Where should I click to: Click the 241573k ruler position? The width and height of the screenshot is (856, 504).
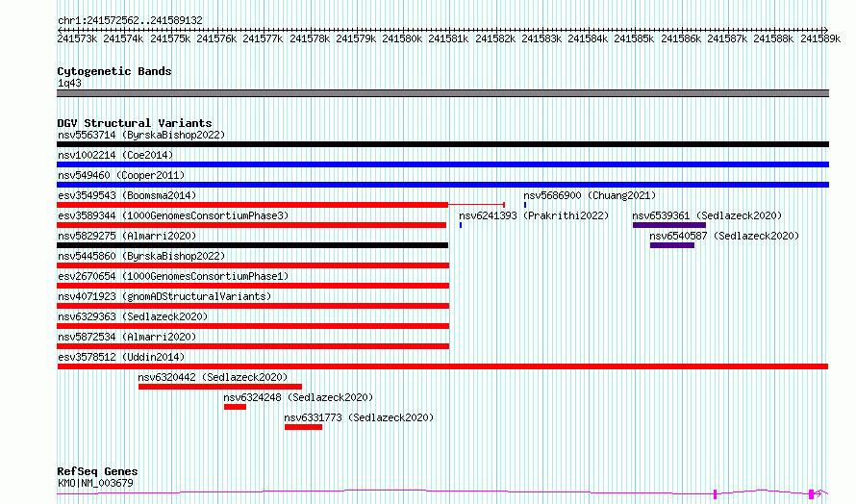[77, 38]
